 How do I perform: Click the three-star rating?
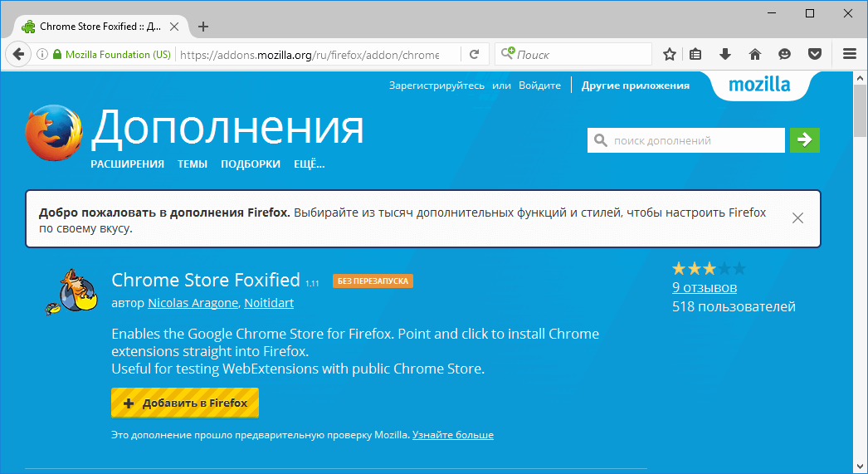click(x=710, y=269)
